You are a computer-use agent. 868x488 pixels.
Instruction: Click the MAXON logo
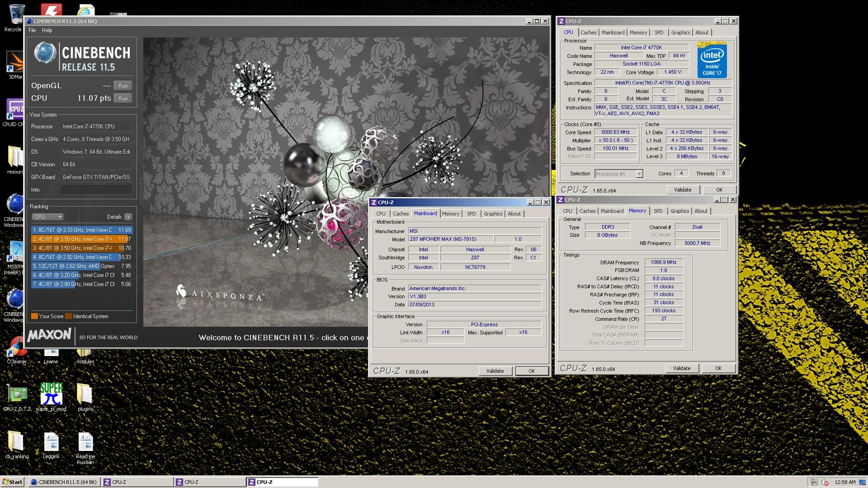(x=49, y=335)
